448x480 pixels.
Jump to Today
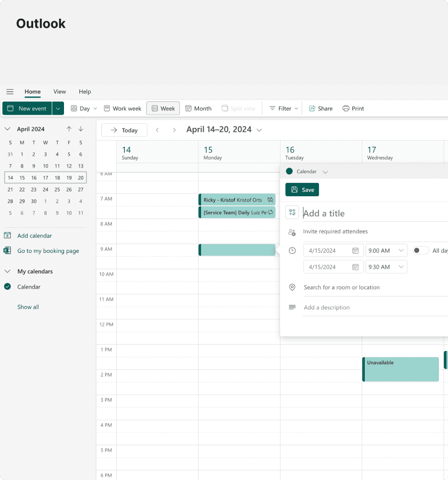(124, 130)
